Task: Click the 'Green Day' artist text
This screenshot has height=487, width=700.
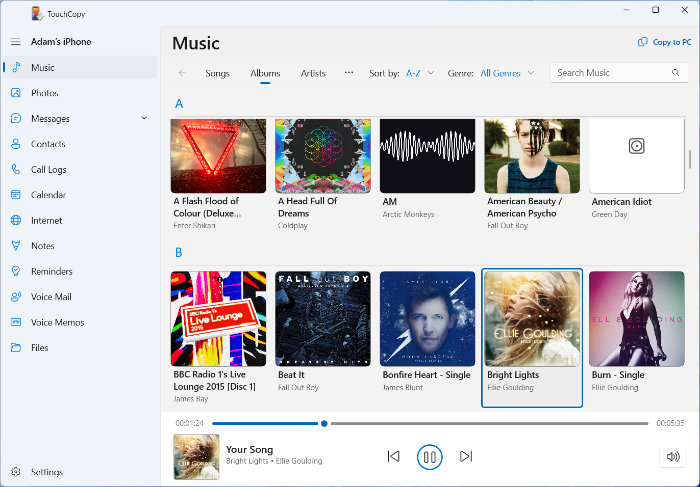Action: [x=609, y=215]
